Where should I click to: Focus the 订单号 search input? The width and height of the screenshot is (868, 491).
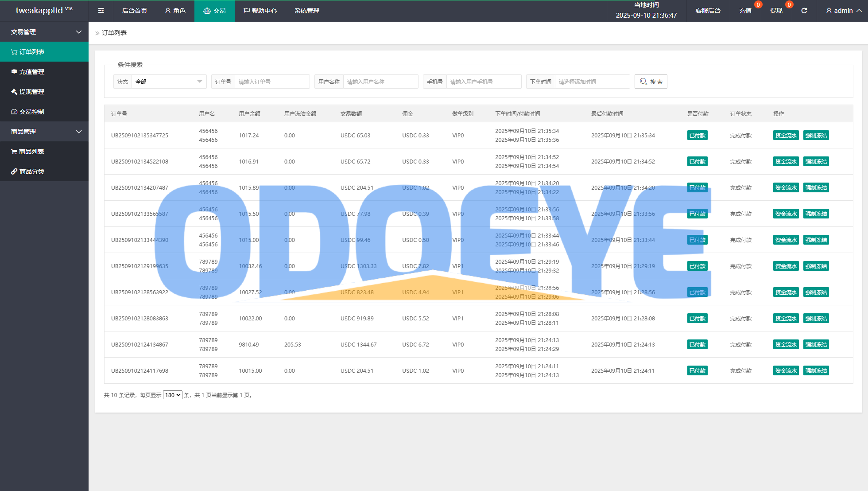pyautogui.click(x=271, y=82)
